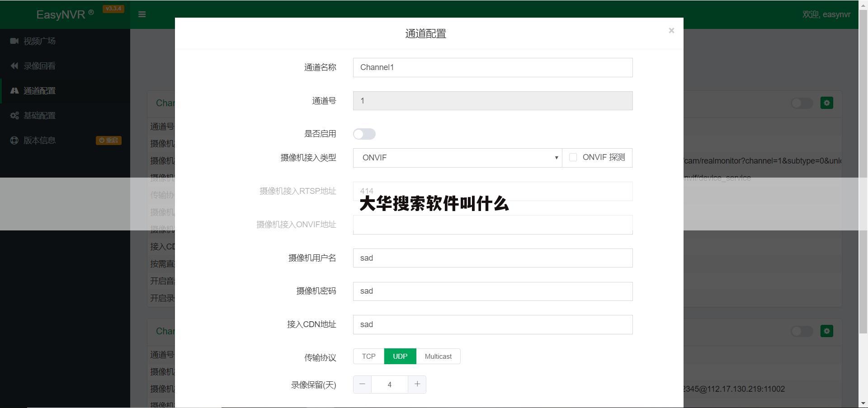Edit the 摄像机用户名 field
Image resolution: width=868 pixels, height=408 pixels.
tap(493, 258)
